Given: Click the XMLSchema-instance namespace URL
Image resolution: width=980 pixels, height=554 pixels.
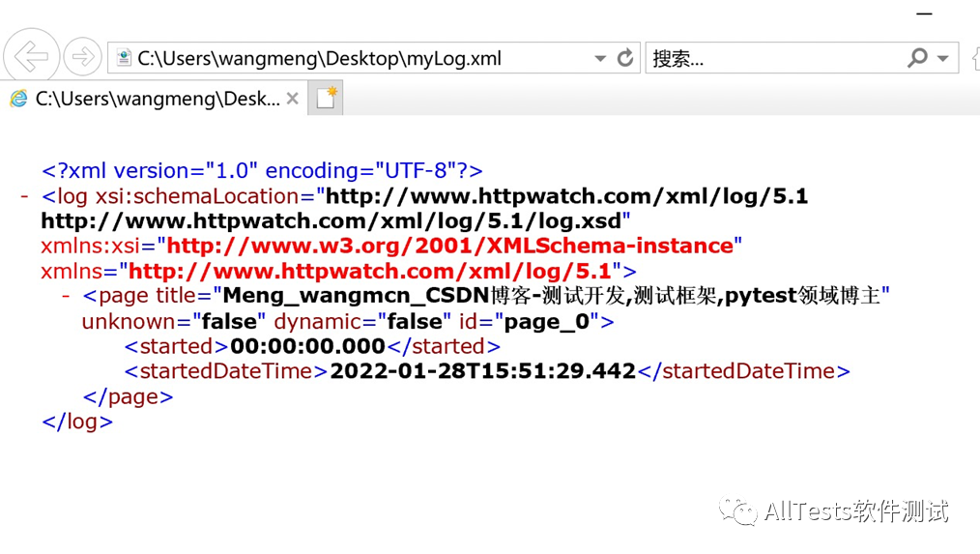Looking at the screenshot, I should [449, 246].
